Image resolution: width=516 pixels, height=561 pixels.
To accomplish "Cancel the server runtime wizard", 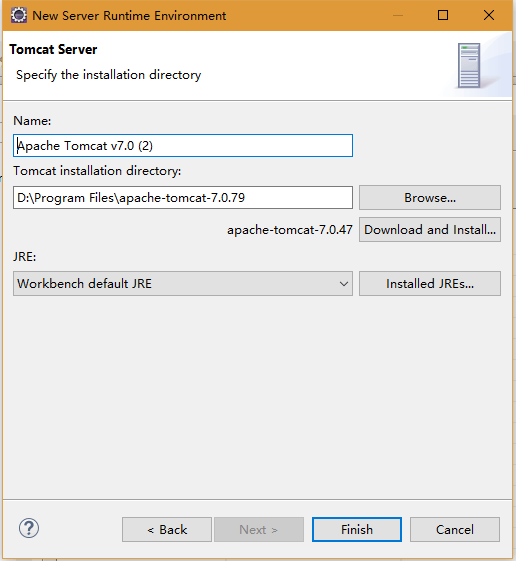I will [x=455, y=530].
